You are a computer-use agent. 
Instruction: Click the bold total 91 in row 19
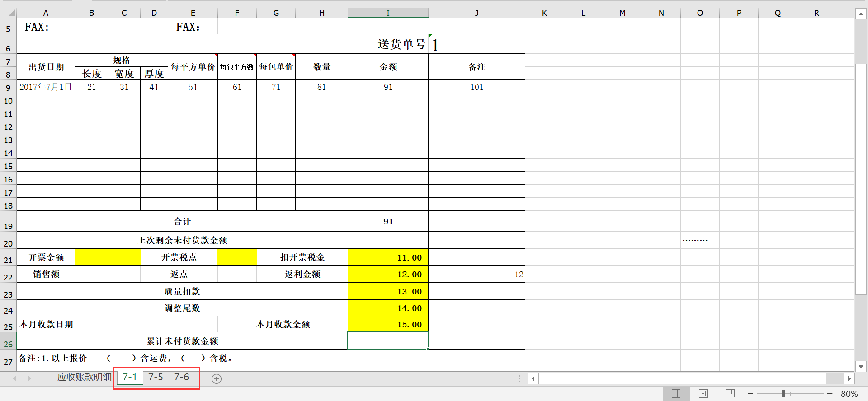[388, 221]
